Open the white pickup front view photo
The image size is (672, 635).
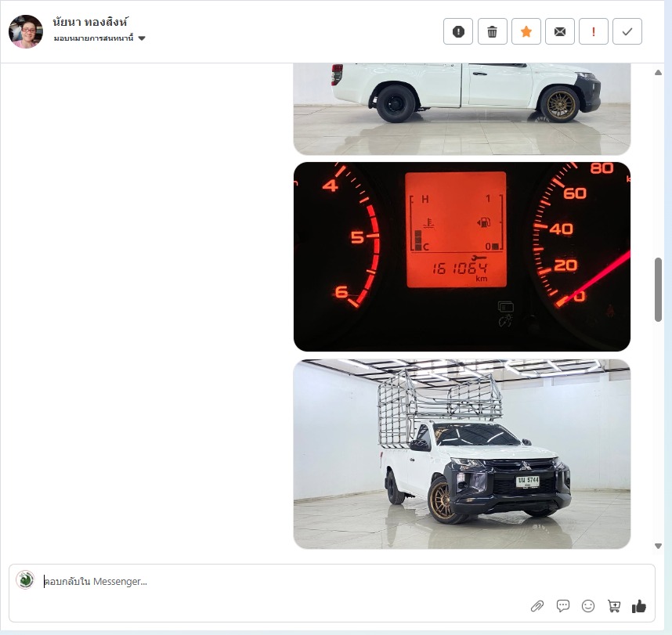(462, 454)
